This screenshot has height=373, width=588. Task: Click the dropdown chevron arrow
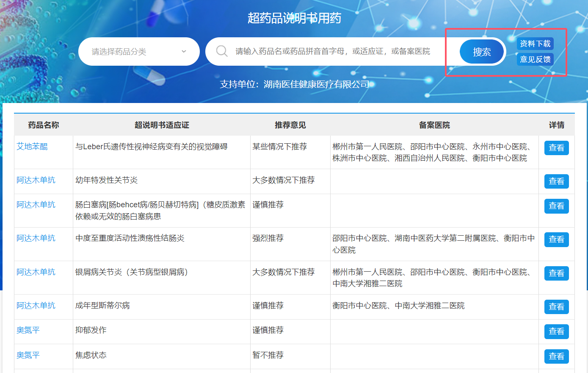(184, 51)
